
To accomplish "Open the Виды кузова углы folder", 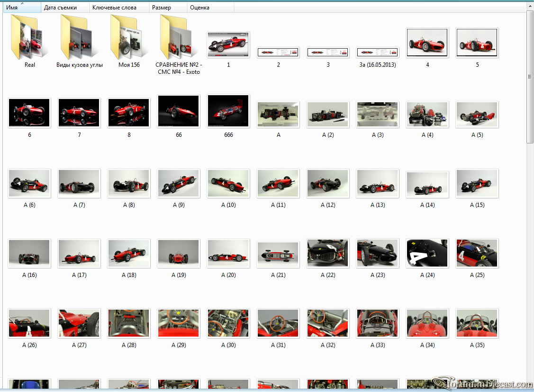I will tap(79, 38).
